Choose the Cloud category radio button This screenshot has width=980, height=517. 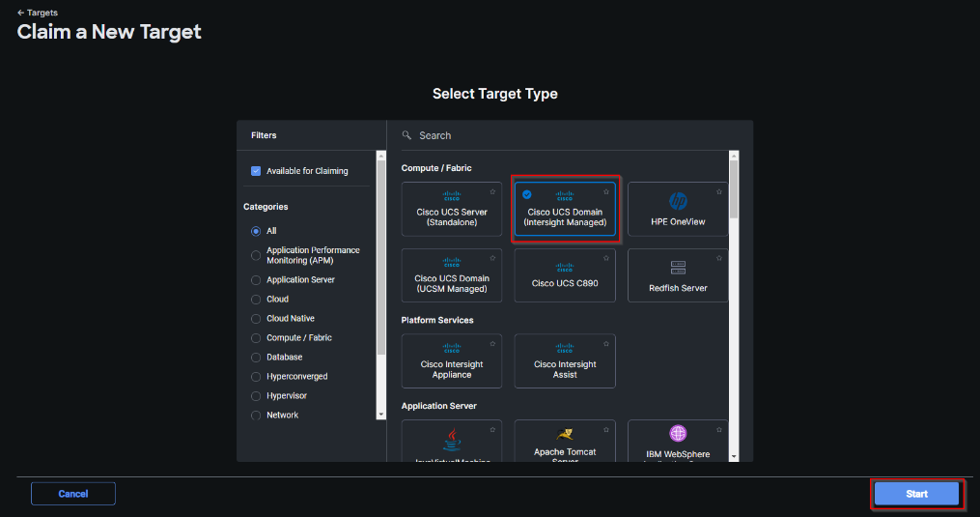pos(256,300)
